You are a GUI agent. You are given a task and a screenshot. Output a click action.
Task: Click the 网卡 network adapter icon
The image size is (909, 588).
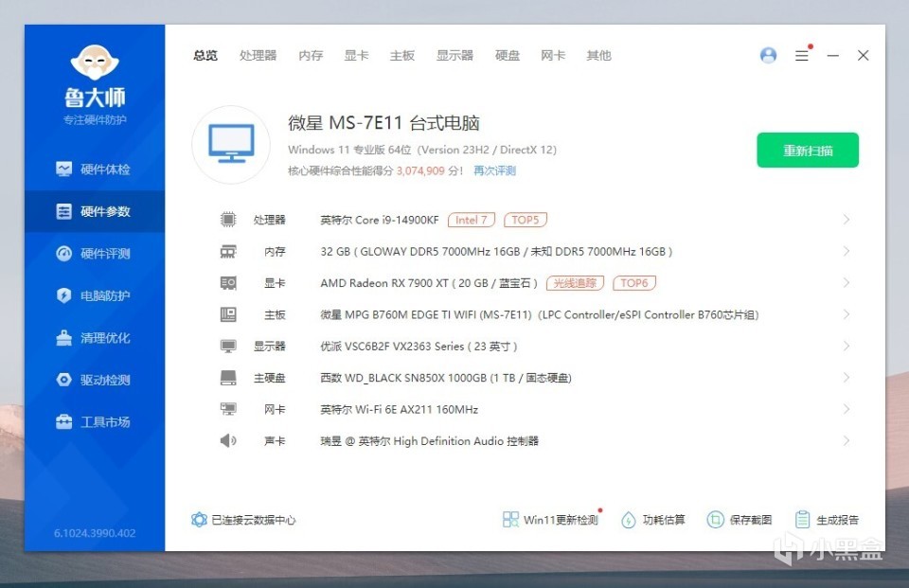pyautogui.click(x=228, y=409)
